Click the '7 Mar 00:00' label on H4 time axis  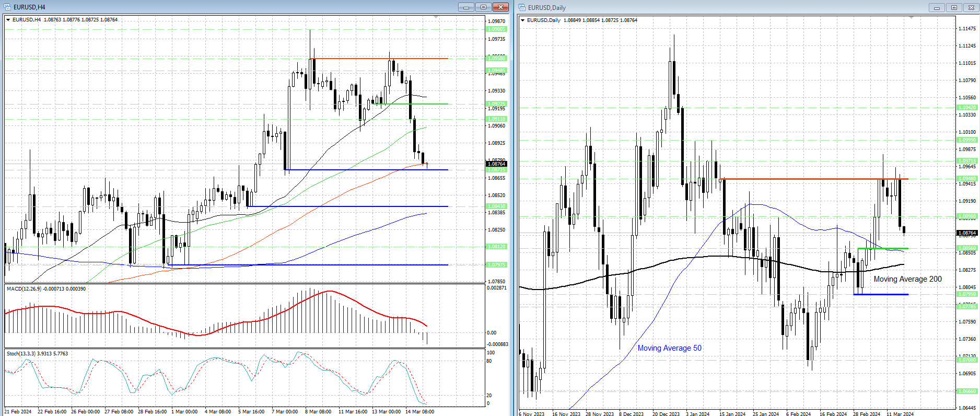click(285, 412)
